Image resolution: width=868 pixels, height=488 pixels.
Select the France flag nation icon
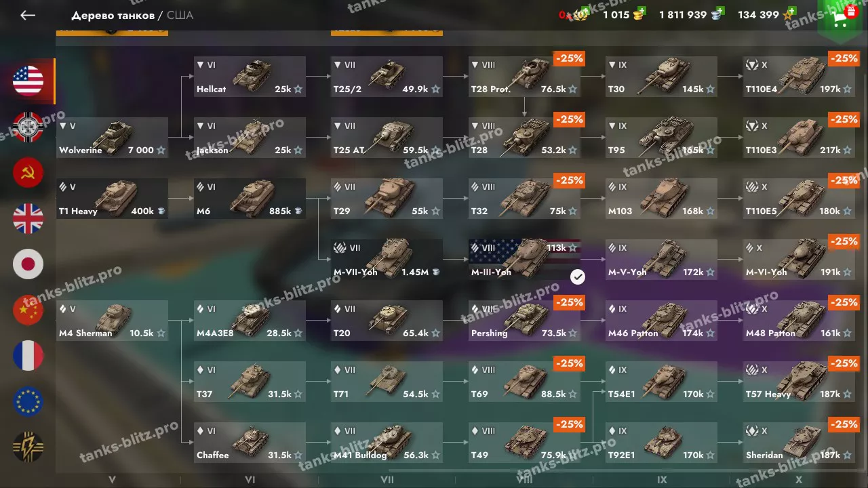tap(28, 356)
